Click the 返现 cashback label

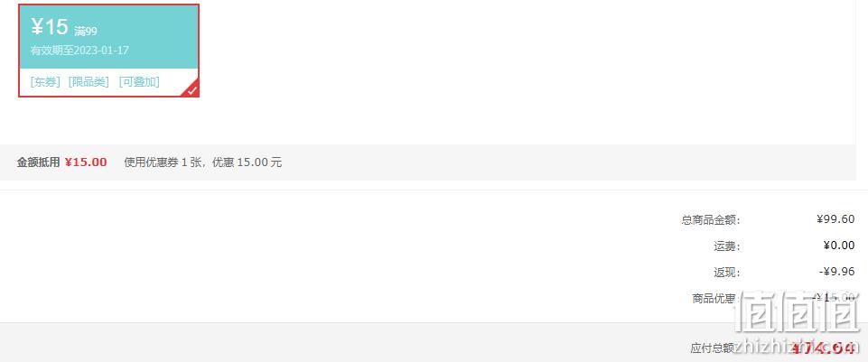coord(727,273)
